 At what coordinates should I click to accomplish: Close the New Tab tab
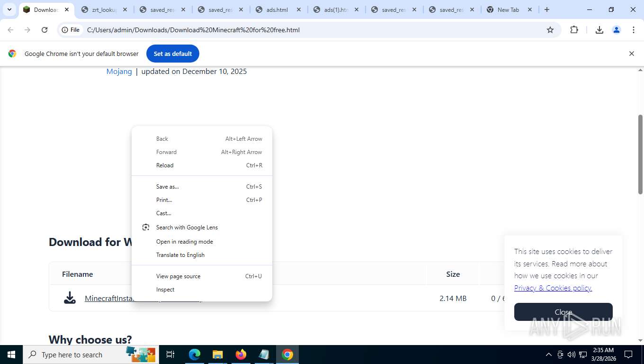530,9
